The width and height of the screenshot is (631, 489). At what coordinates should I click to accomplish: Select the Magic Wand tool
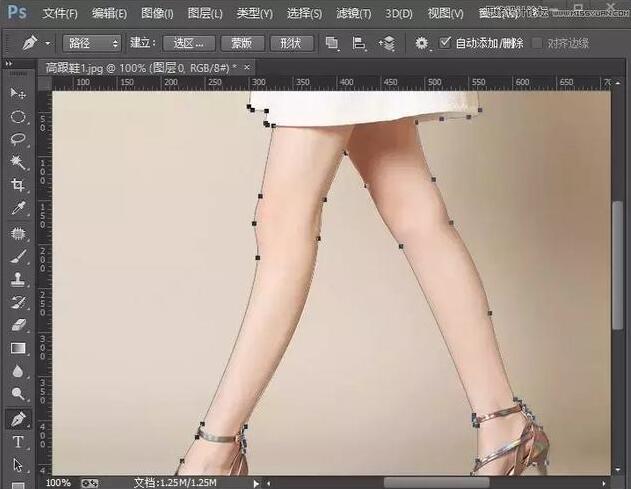point(18,162)
